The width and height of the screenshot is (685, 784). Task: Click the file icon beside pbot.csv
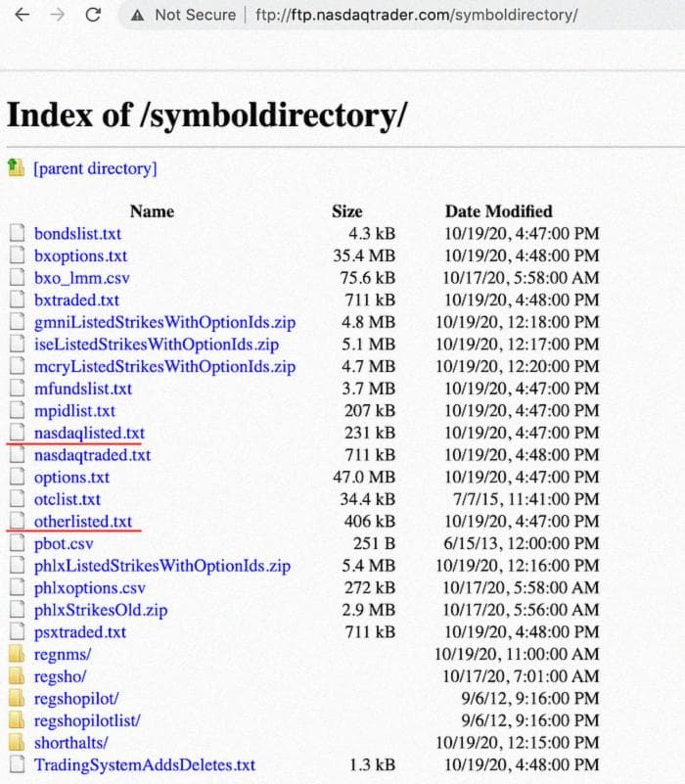(17, 543)
